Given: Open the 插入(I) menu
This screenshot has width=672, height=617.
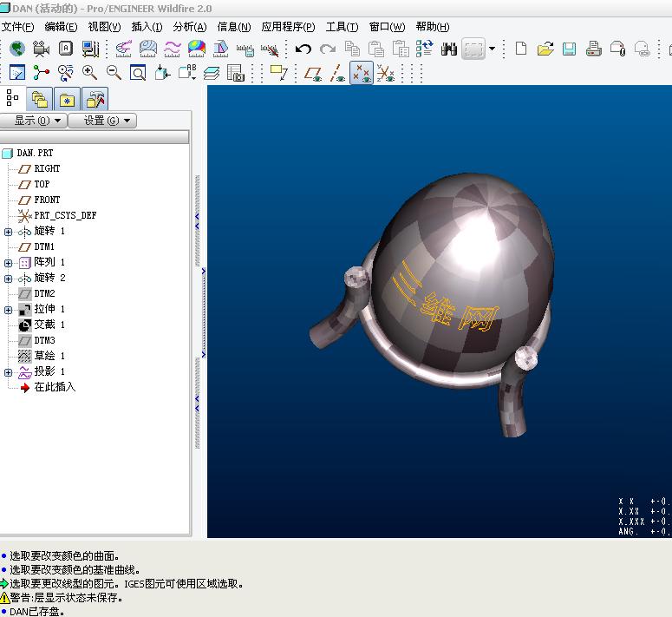Looking at the screenshot, I should tap(147, 27).
